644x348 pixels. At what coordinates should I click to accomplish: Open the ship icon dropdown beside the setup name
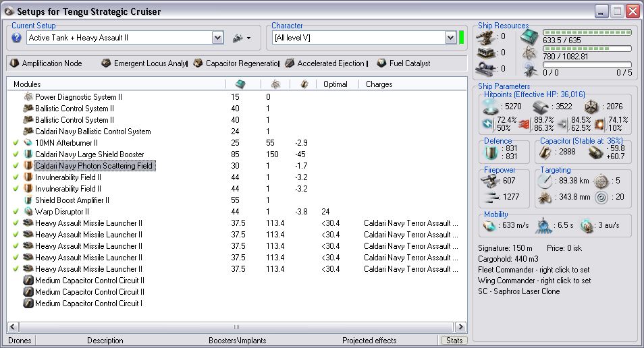241,38
